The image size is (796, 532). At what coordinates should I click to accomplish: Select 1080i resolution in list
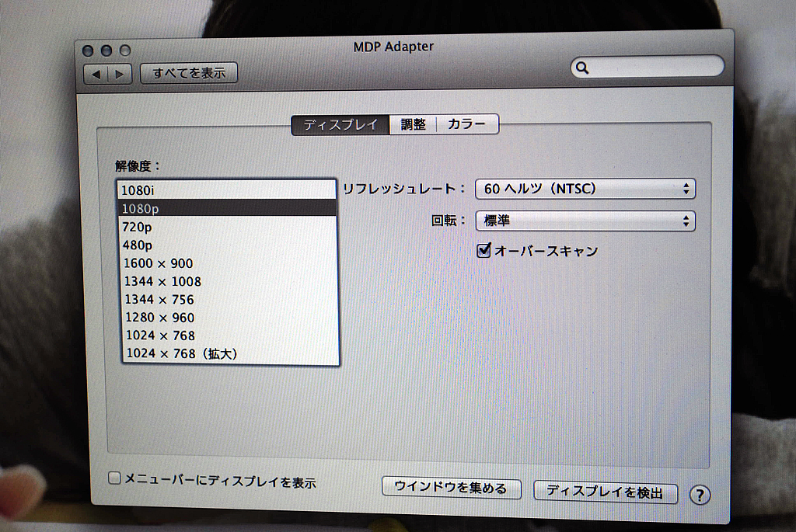coord(227,190)
